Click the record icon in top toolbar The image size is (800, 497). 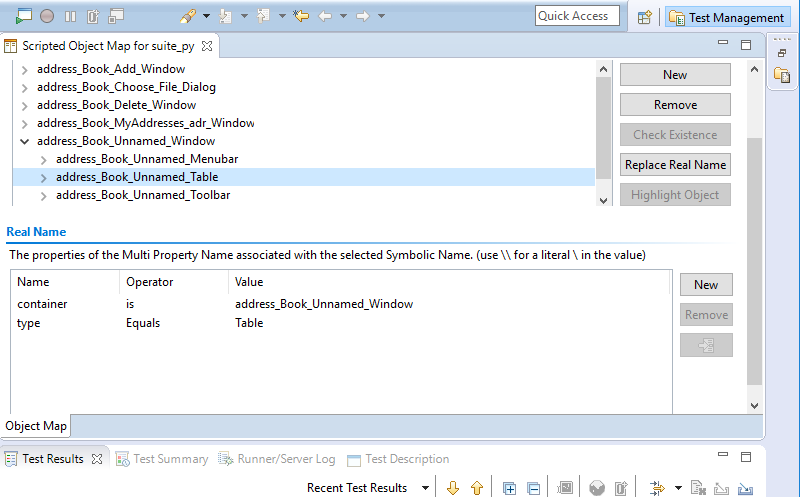click(x=47, y=16)
